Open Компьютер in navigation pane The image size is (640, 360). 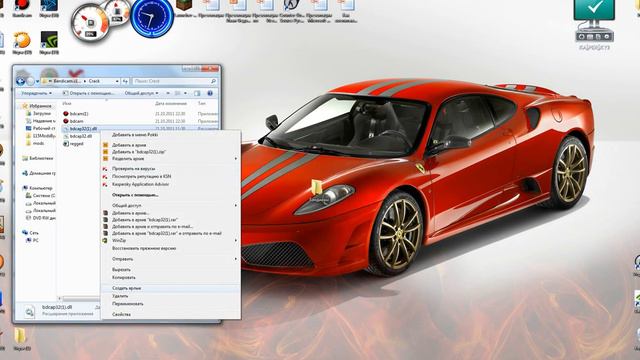point(37,188)
